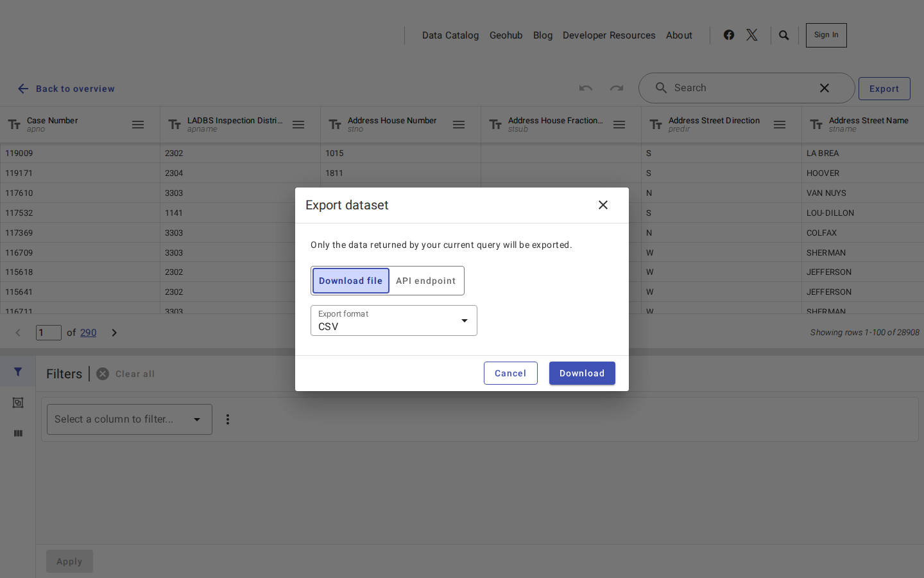
Task: Open Address House Fraction column menu
Action: [619, 125]
